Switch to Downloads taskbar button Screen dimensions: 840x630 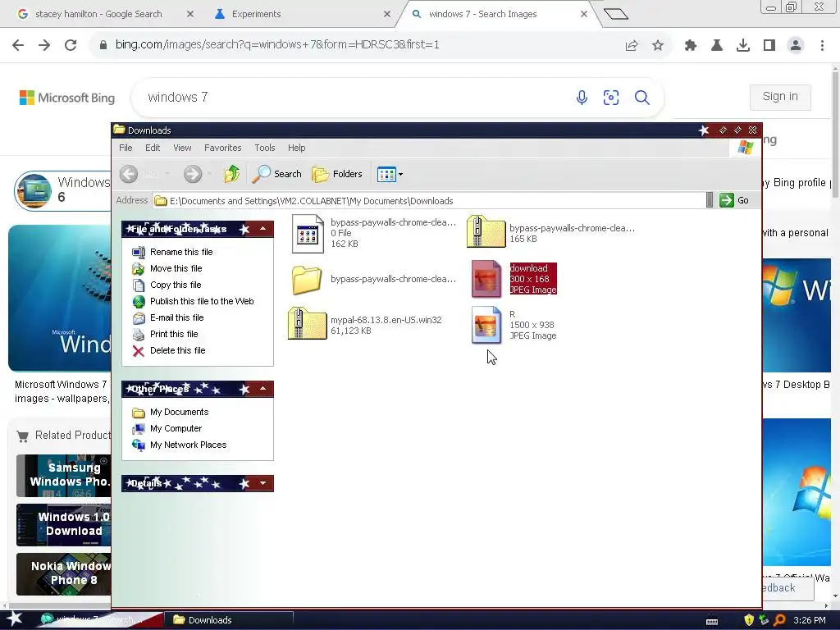[x=229, y=620]
